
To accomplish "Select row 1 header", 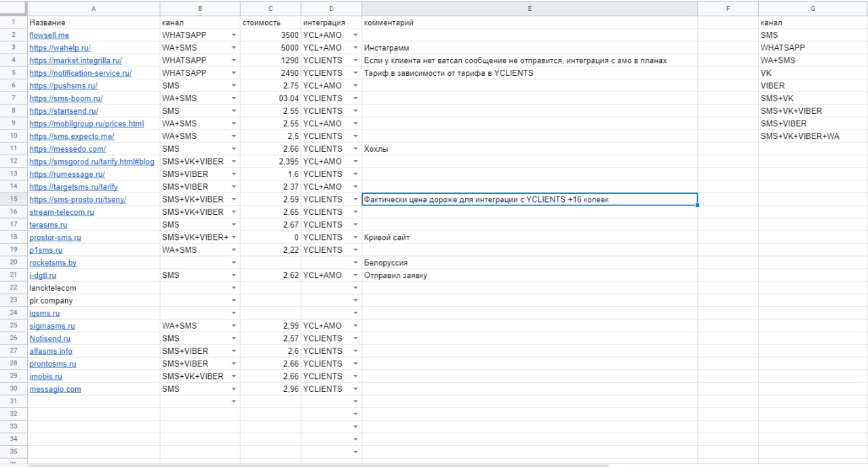I will [x=14, y=22].
